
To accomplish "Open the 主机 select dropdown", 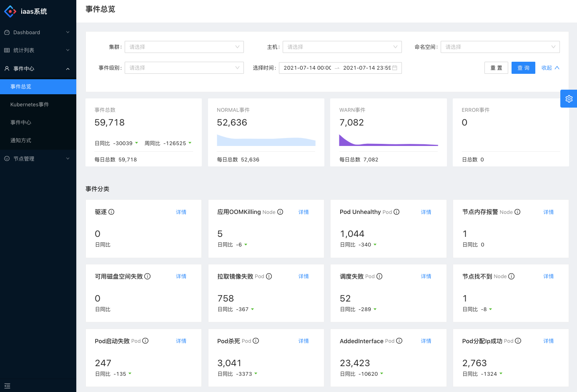I will 342,47.
